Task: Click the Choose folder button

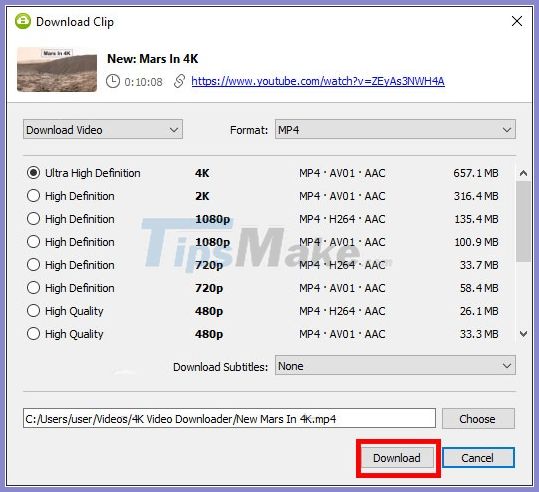Action: (478, 419)
